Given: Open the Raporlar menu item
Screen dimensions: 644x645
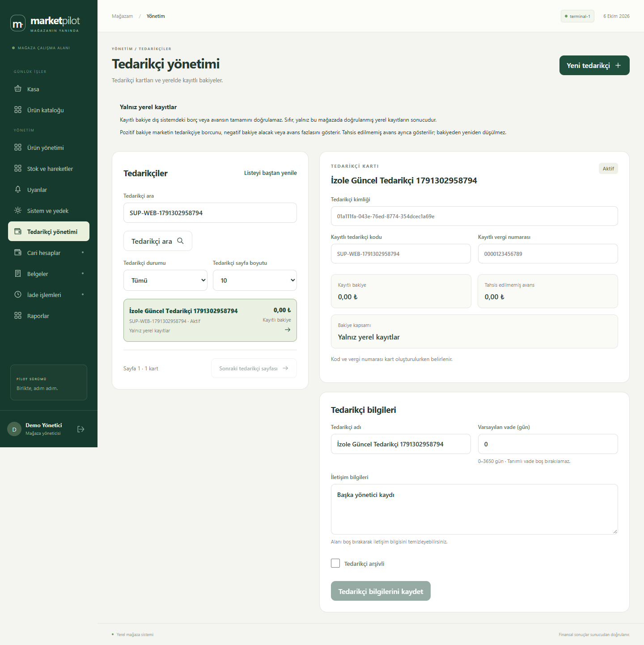Looking at the screenshot, I should pyautogui.click(x=49, y=316).
